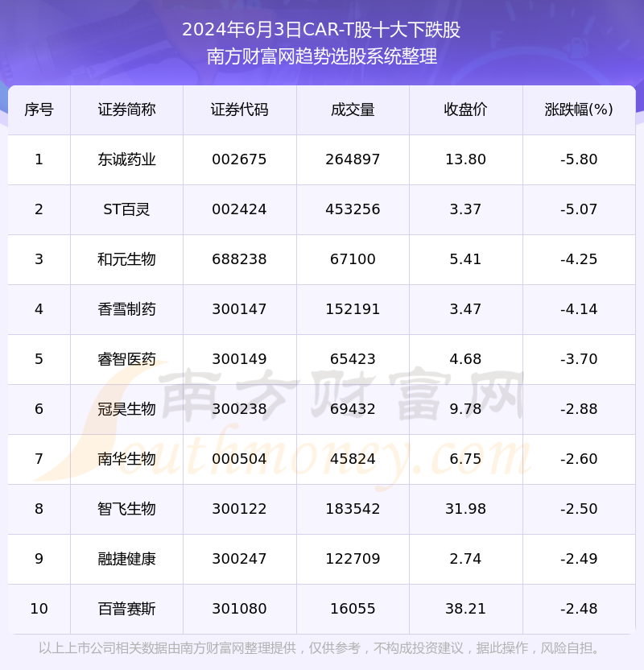The height and width of the screenshot is (670, 644).
Task: Click volume value '67100'
Action: (353, 259)
